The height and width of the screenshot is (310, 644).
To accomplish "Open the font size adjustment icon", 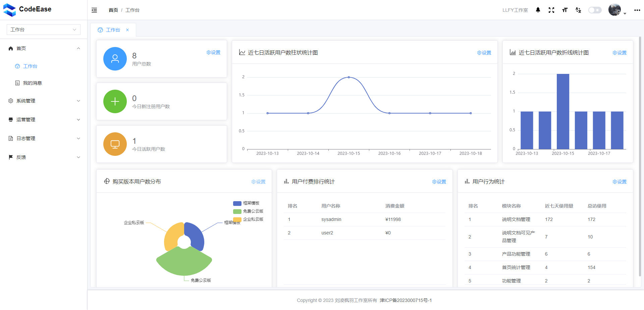I will click(565, 10).
